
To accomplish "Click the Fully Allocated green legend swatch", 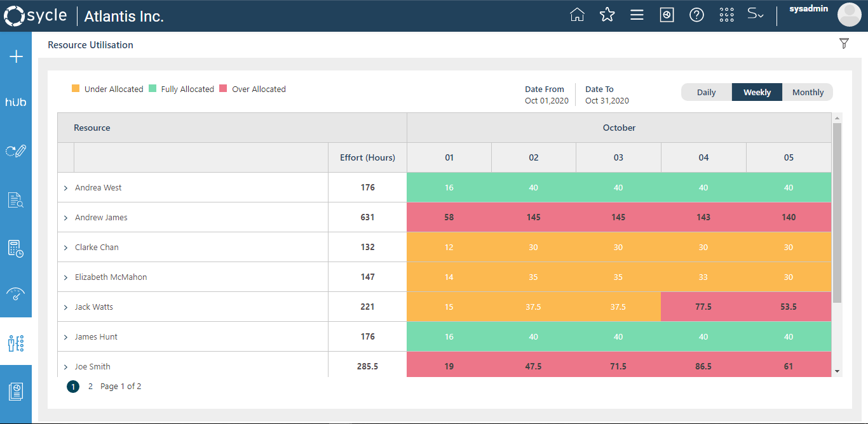I will pos(153,89).
